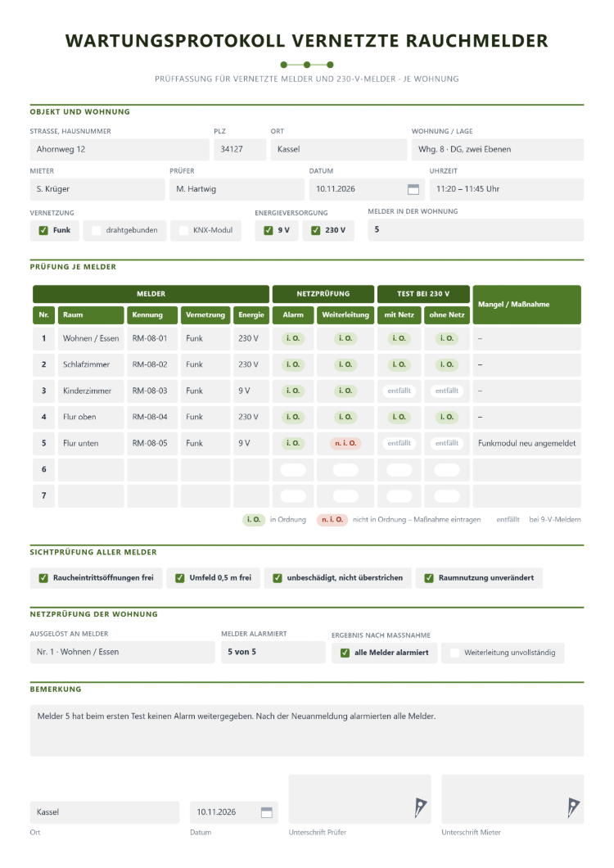614x868 pixels.
Task: Click the empty Alarm status pill in row 6
Action: click(x=293, y=469)
